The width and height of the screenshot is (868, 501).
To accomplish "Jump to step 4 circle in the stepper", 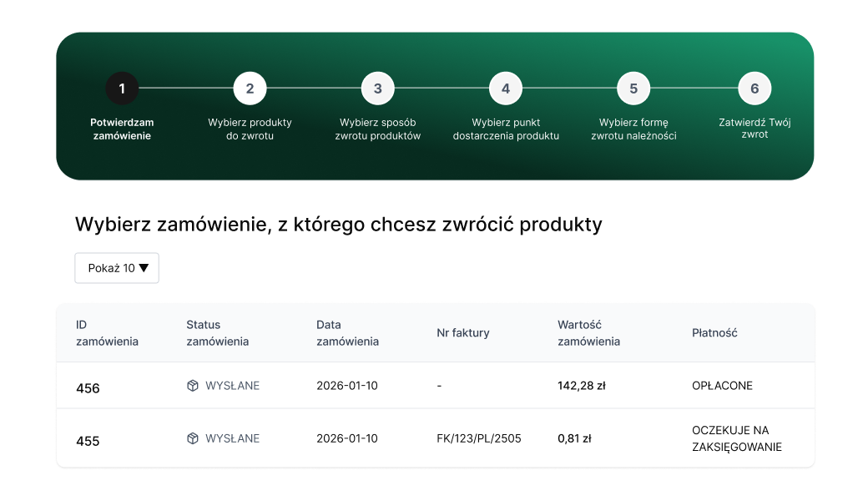I will point(506,89).
